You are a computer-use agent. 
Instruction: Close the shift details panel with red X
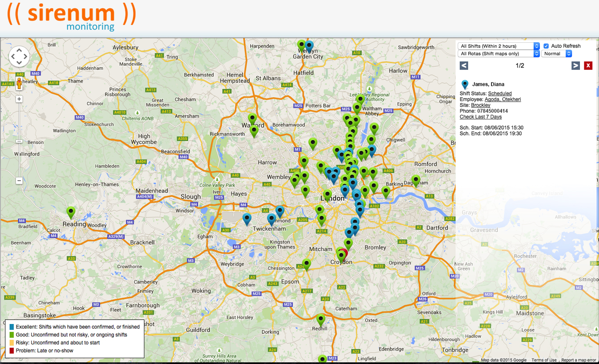coord(588,66)
